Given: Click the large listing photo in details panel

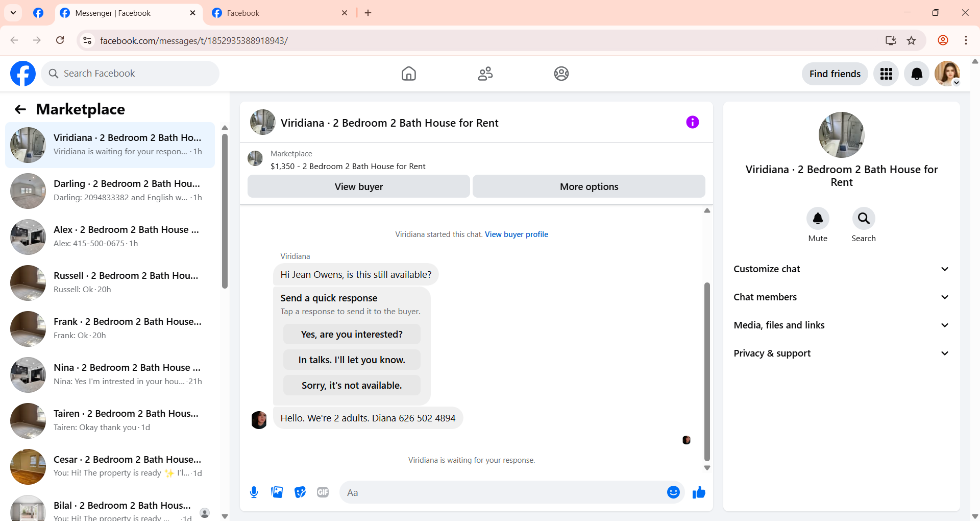Looking at the screenshot, I should (x=841, y=135).
